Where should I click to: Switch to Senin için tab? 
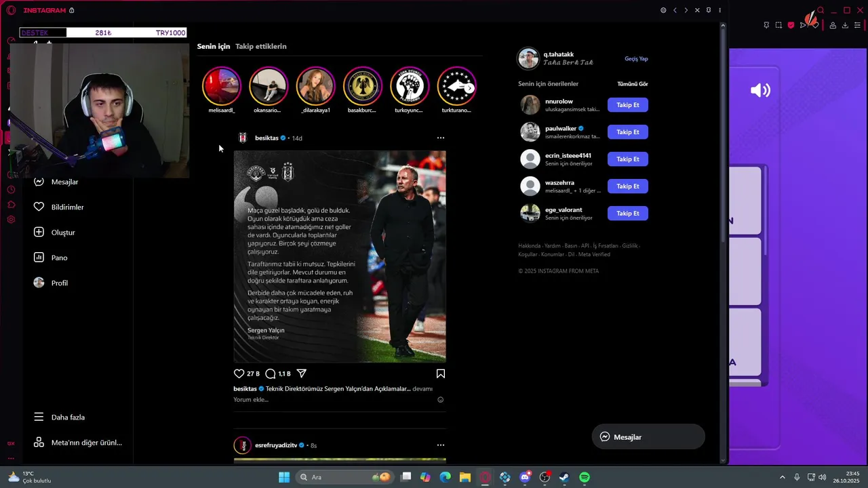(x=214, y=47)
